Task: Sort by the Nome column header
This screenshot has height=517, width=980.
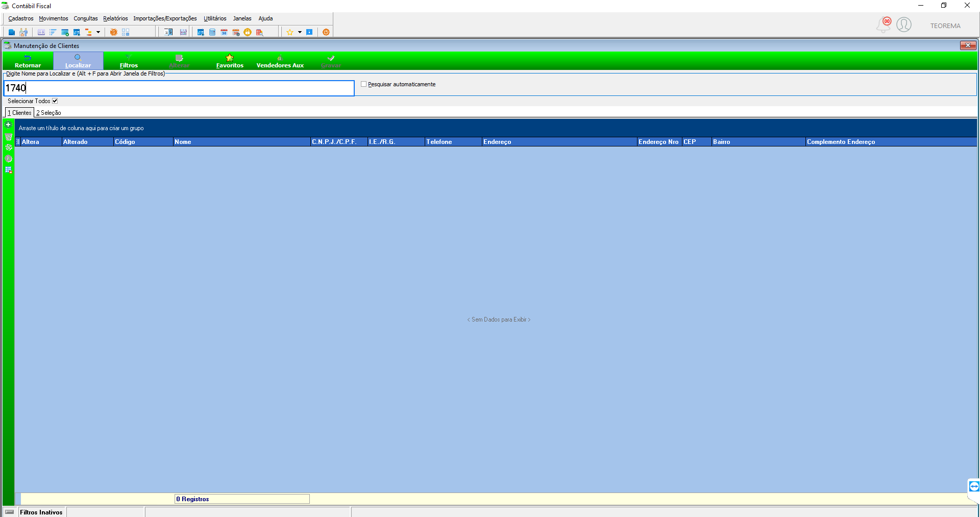Action: point(242,142)
